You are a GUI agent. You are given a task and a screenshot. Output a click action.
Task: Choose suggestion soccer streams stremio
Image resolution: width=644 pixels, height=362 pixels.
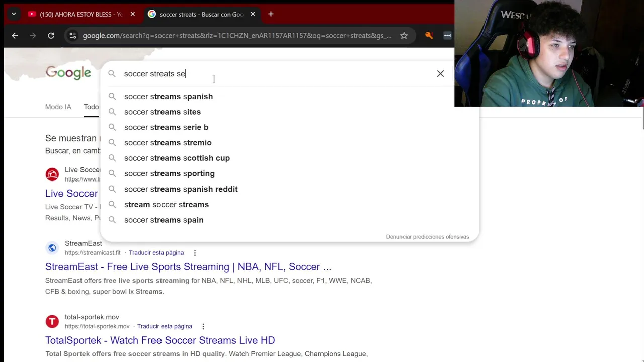289,143
